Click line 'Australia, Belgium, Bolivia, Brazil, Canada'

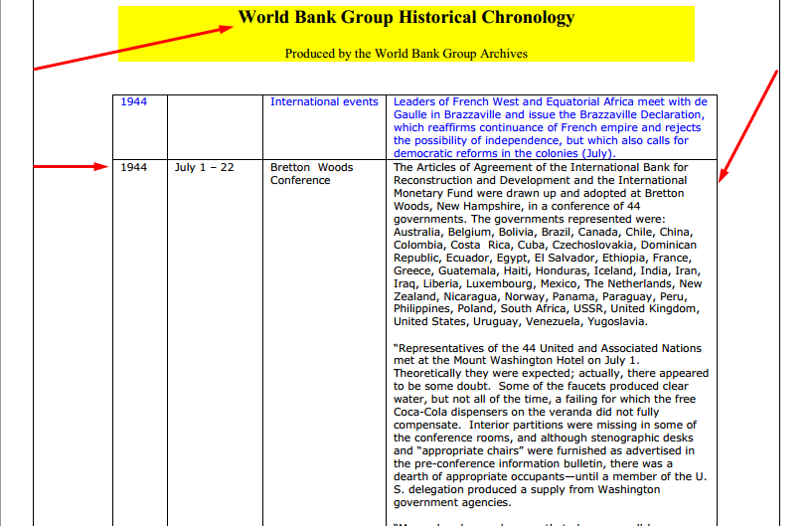tap(543, 232)
